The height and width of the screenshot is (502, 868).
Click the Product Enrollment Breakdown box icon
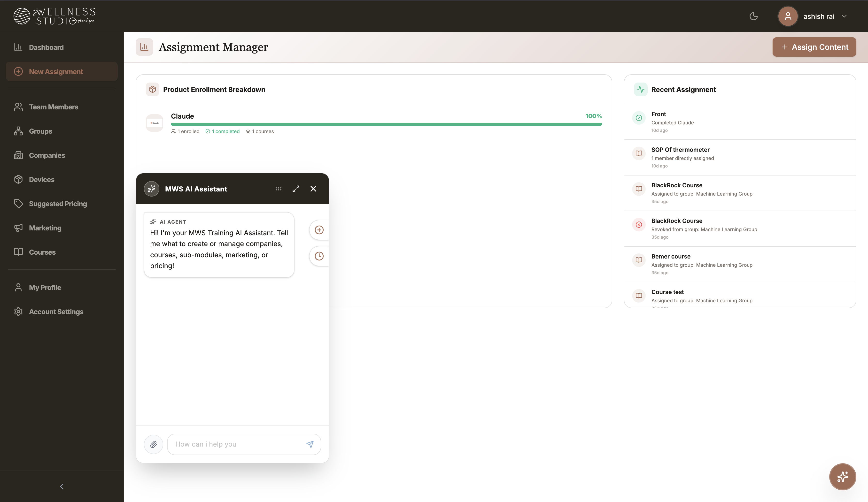click(x=153, y=90)
